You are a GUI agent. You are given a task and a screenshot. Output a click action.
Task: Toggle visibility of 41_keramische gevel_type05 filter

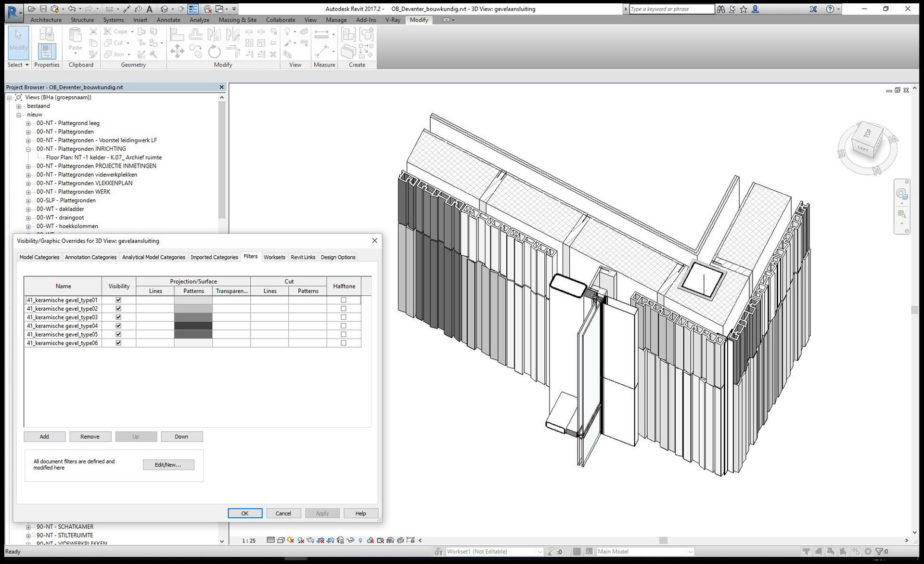tap(118, 334)
